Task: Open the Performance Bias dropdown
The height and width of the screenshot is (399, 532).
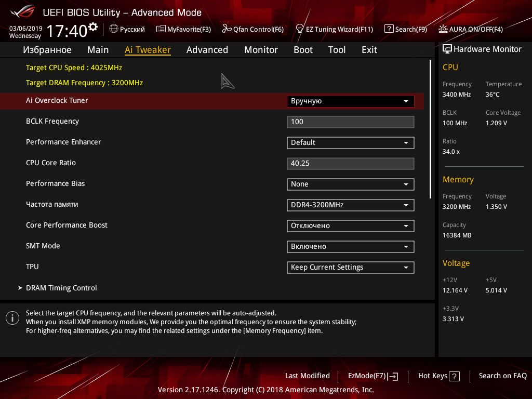Action: (351, 184)
